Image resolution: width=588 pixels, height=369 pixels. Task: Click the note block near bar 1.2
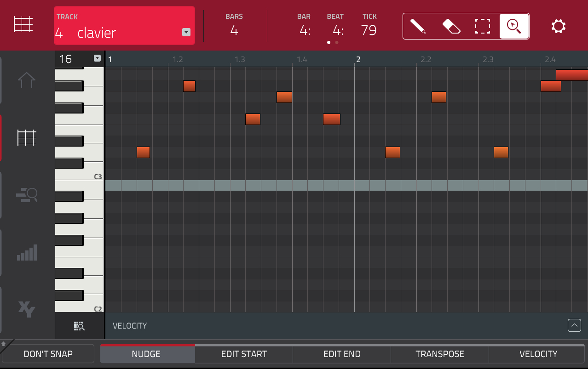(x=189, y=86)
